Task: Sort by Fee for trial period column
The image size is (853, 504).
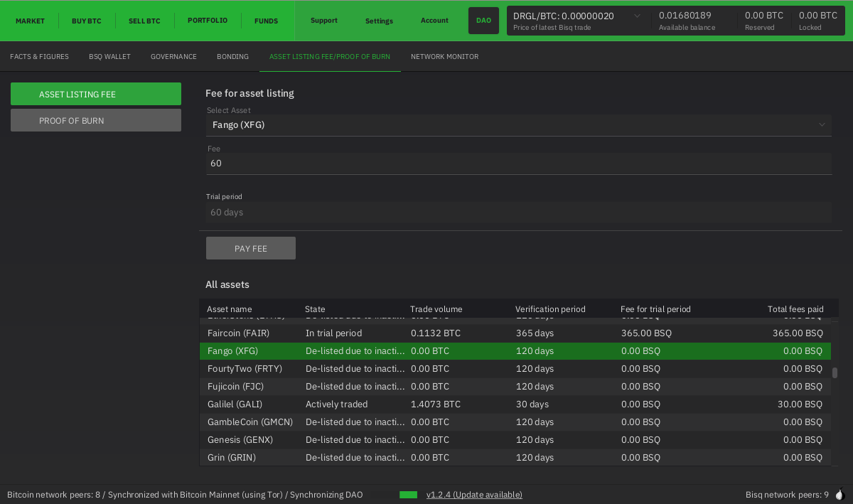Action: point(655,309)
